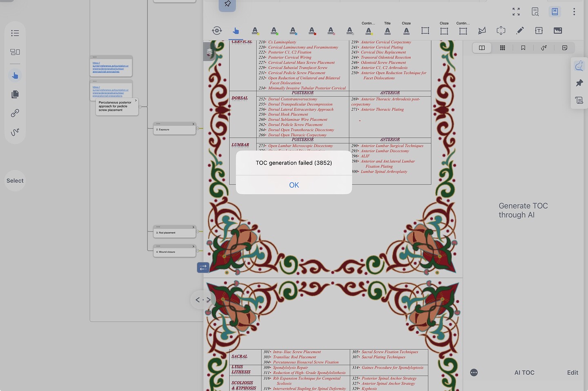Choose the handwriting squiggle tool in left sidebar

pos(15,132)
